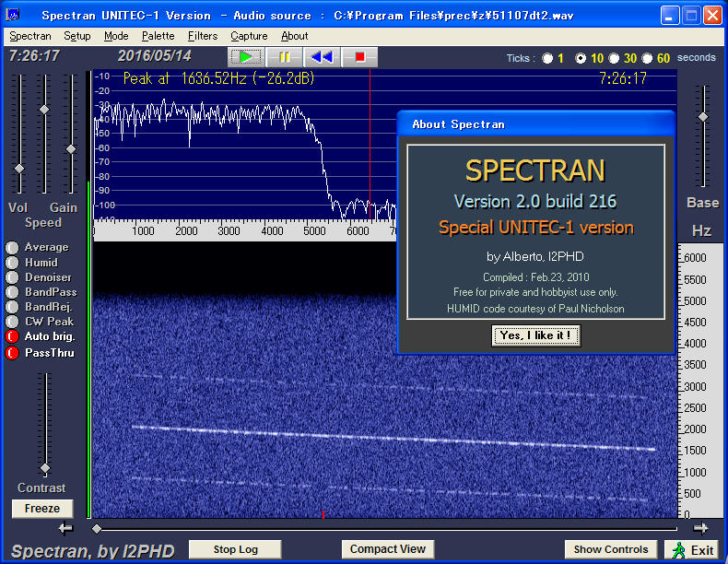The height and width of the screenshot is (564, 728).
Task: Click the 3000 label on vertical Hz scale
Action: click(695, 386)
